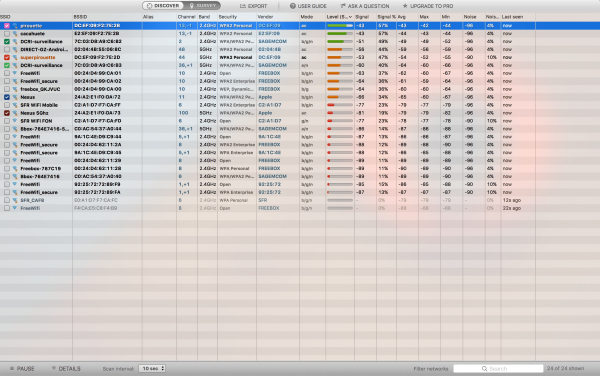Image resolution: width=600 pixels, height=376 pixels.
Task: Tick the freebox_GKJVUC checkbox
Action: [7, 89]
